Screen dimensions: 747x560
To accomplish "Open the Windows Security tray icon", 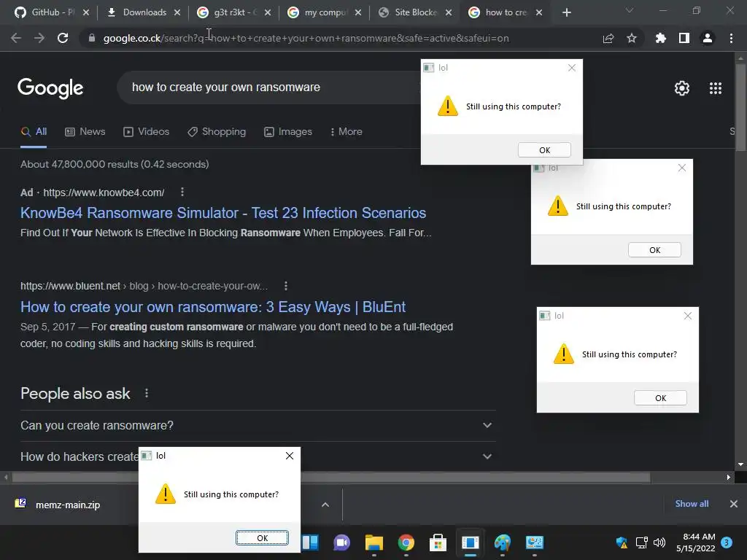I will coord(622,542).
